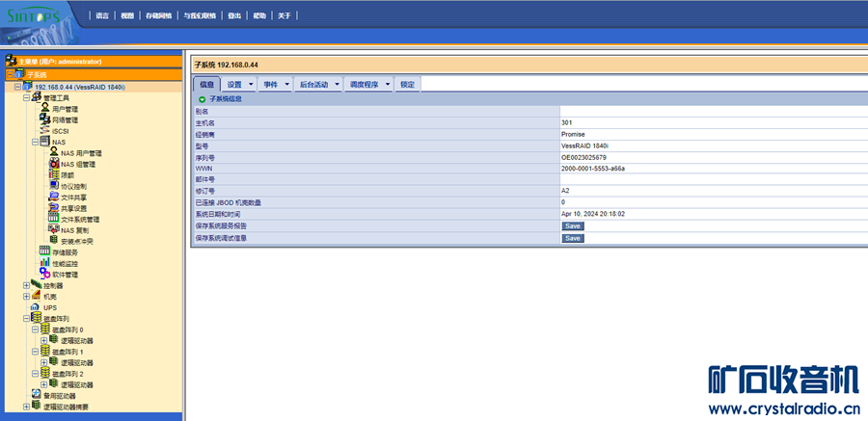Viewport: 868px width, 421px height.
Task: Collapse the NAS branch
Action: tap(35, 143)
